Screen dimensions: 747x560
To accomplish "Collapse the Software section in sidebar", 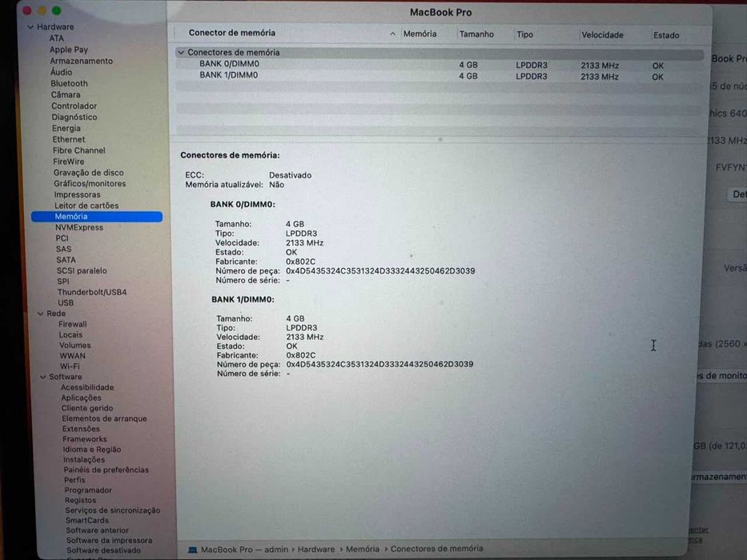I will tap(43, 377).
